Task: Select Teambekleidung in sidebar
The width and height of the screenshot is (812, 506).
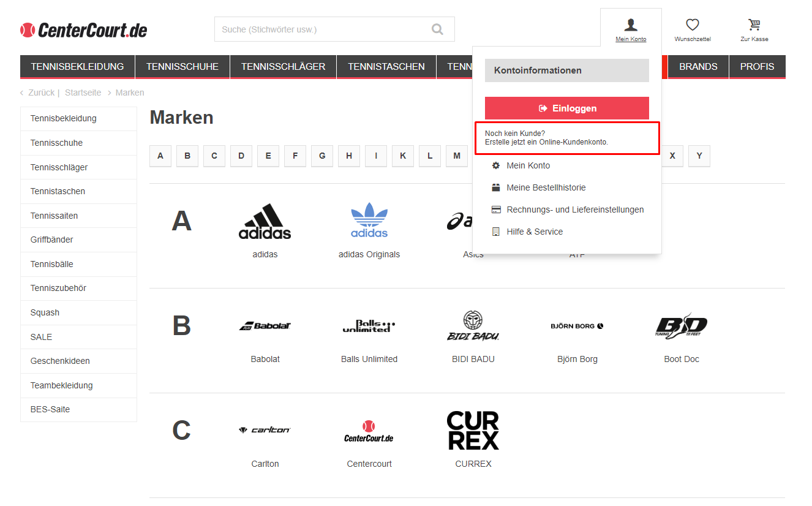Action: [x=78, y=385]
